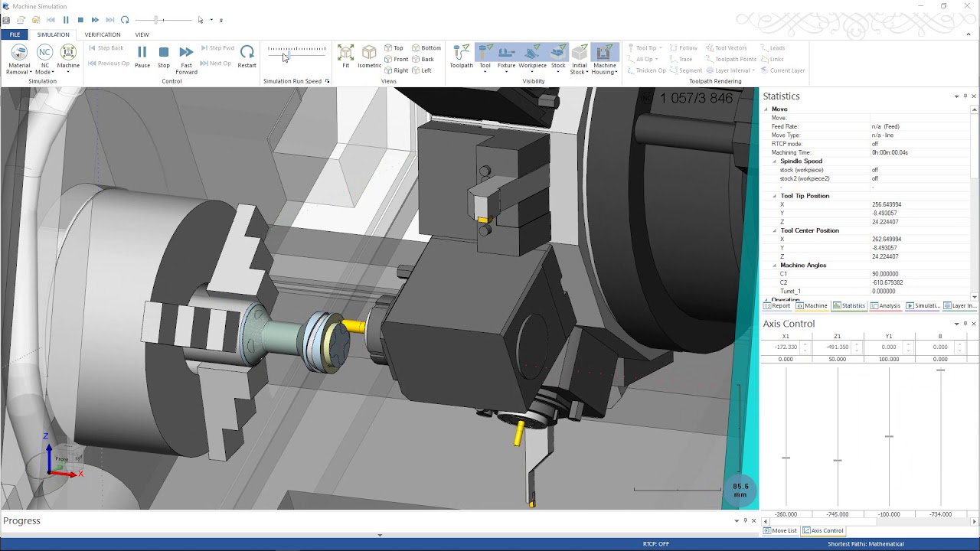
Task: Open the Tool visibility dropdown arrow
Action: click(485, 72)
